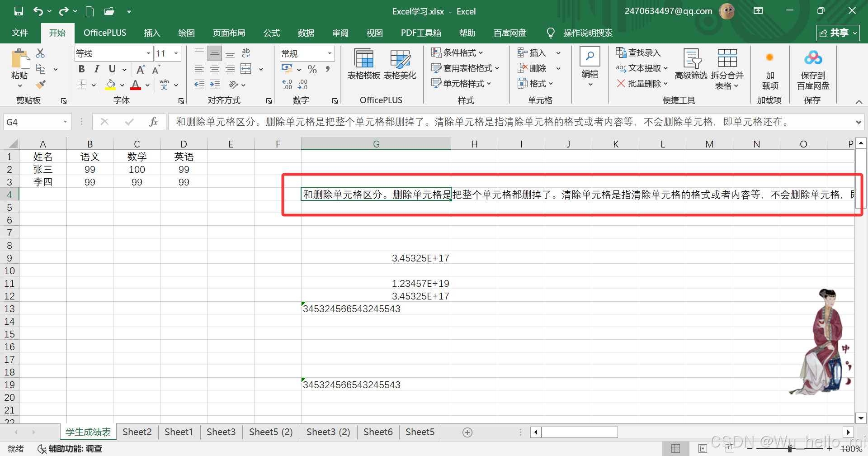Open 高级筛选 advanced filter
The width and height of the screenshot is (868, 456).
coord(691,65)
